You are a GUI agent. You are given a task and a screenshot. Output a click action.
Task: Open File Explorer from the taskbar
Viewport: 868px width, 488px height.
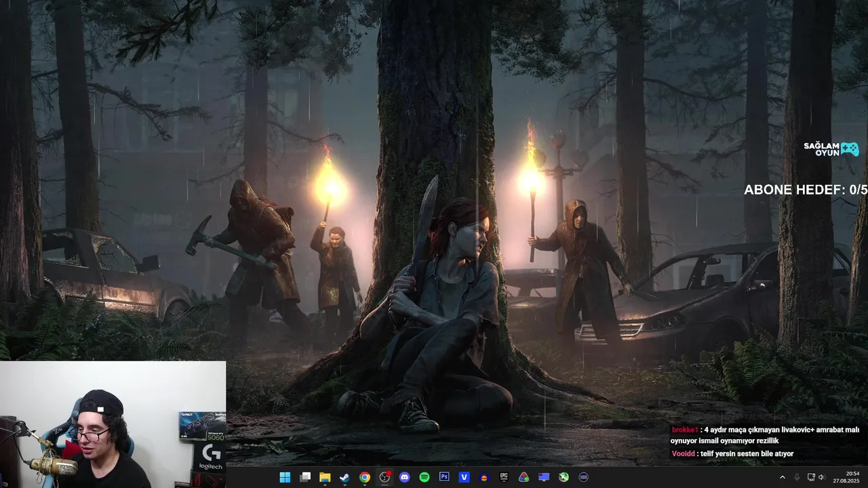(x=325, y=477)
